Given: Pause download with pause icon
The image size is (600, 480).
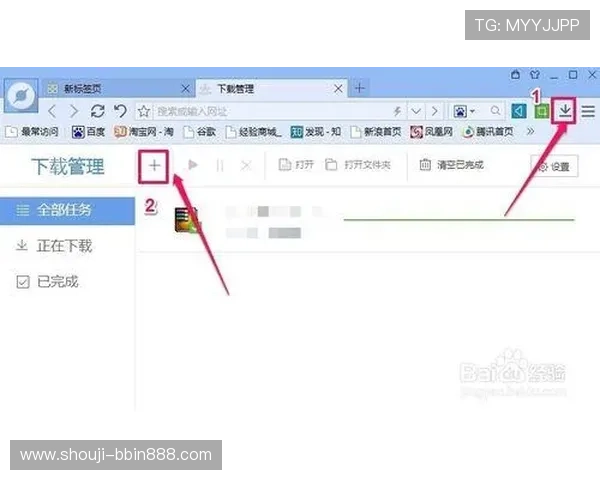Looking at the screenshot, I should 220,165.
